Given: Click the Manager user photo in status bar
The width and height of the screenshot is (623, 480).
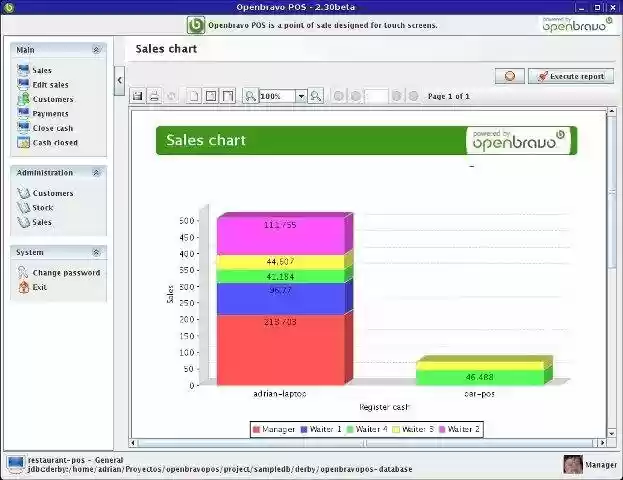Looking at the screenshot, I should coord(573,464).
